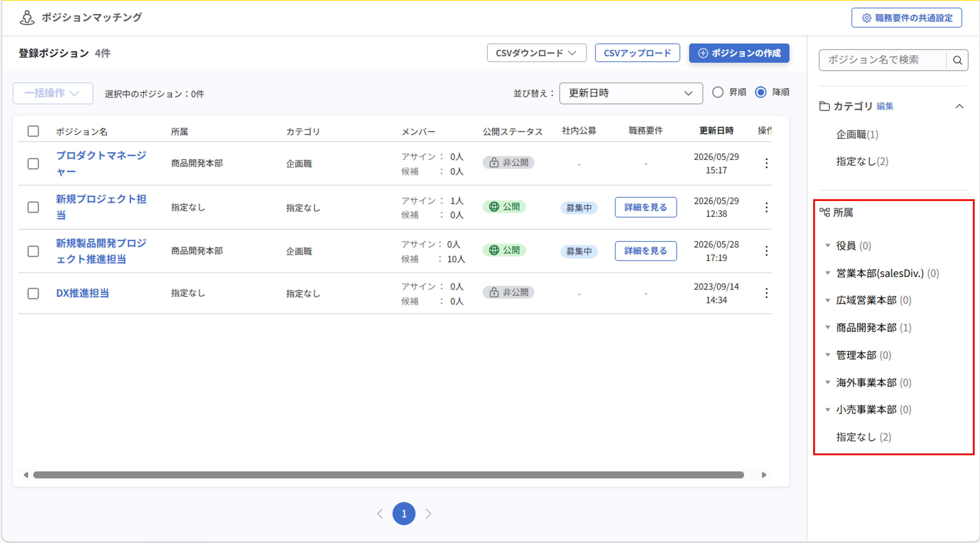980x543 pixels.
Task: Filter by 所属 指定なし (2)
Action: click(x=863, y=437)
